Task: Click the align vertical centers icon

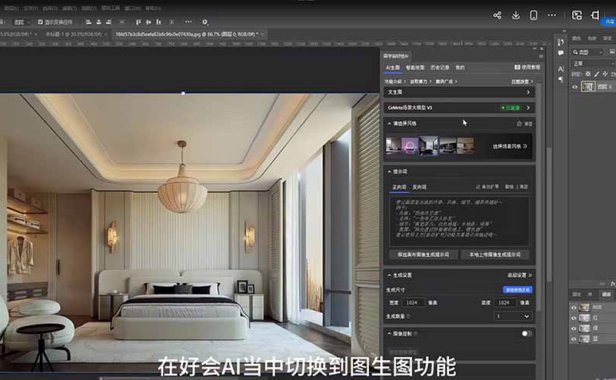Action: click(x=148, y=22)
